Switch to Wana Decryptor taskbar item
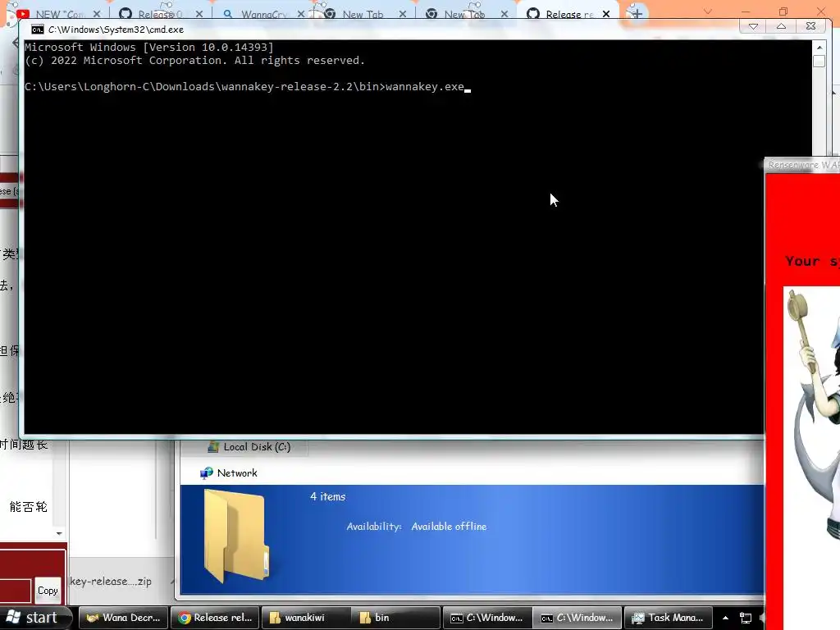Screen dimensions: 840x630 123,618
